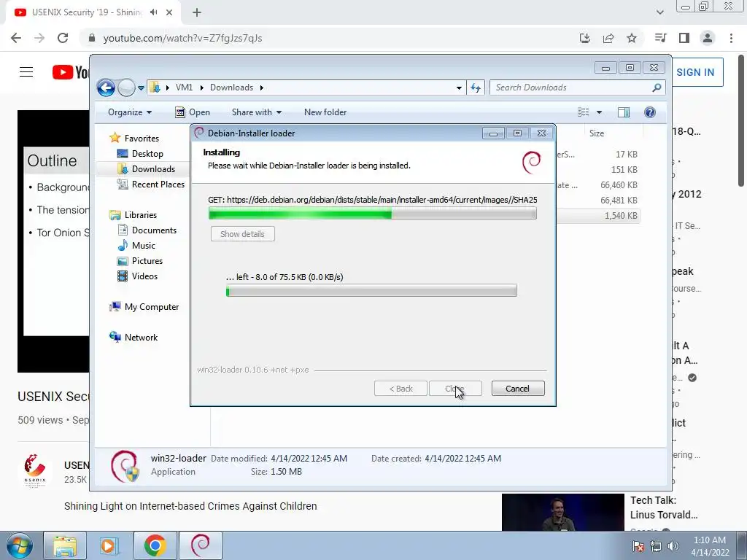Click the Windows Start button
The height and width of the screenshot is (560, 747).
19,545
